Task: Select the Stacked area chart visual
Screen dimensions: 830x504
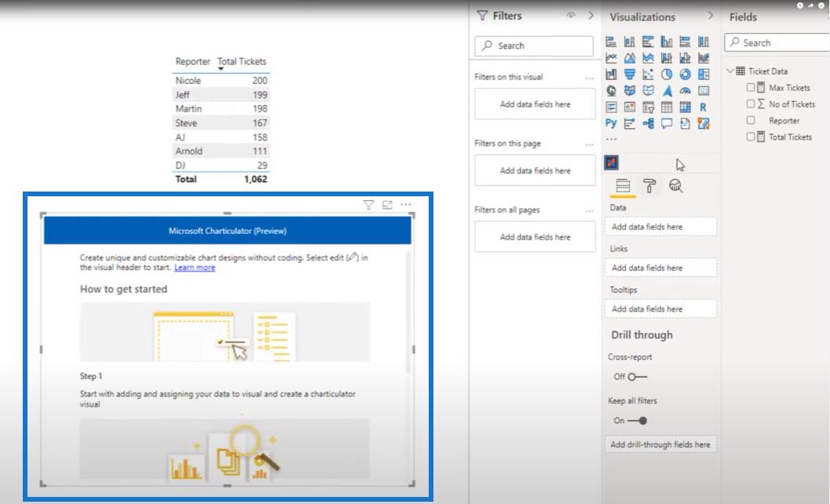Action: pyautogui.click(x=648, y=58)
